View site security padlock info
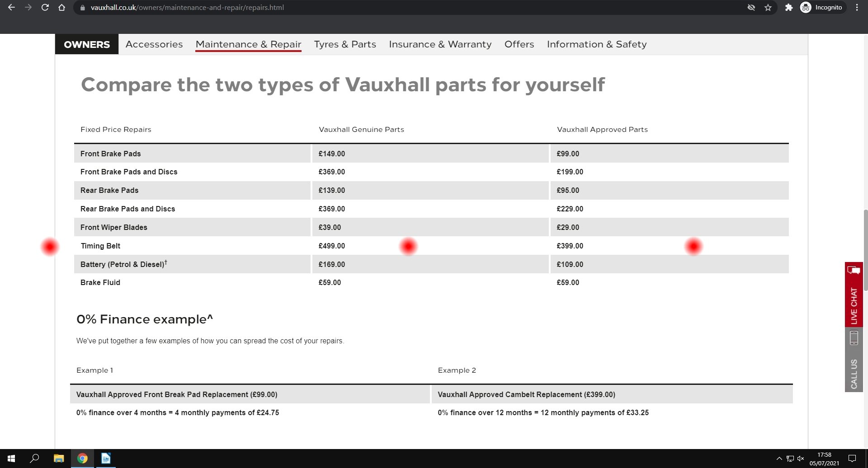The height and width of the screenshot is (468, 868). [82, 8]
